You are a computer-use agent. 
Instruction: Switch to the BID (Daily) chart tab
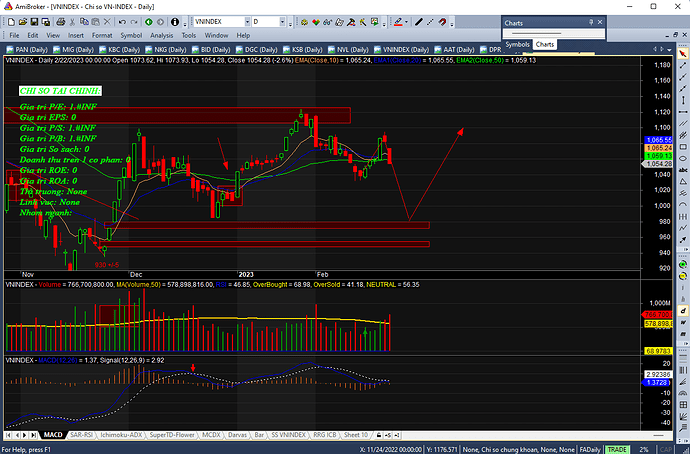click(x=211, y=49)
